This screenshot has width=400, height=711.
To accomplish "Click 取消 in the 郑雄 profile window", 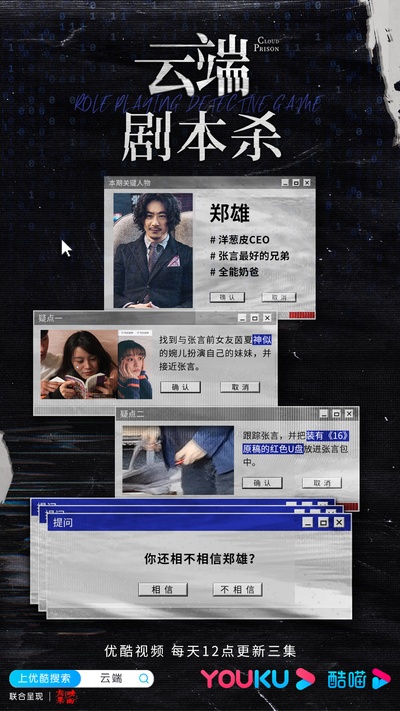I will click(x=279, y=297).
